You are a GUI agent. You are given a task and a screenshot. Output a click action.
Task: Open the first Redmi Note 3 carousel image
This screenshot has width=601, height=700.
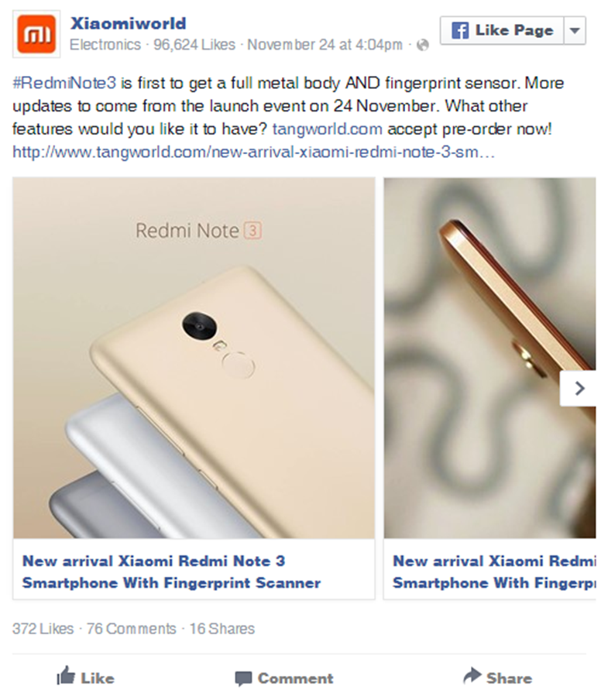click(194, 358)
